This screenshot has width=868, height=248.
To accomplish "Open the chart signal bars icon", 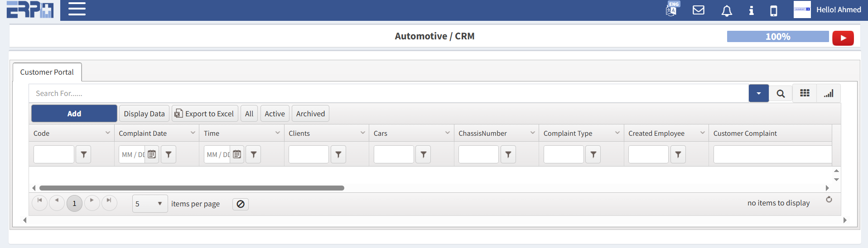I will click(828, 93).
